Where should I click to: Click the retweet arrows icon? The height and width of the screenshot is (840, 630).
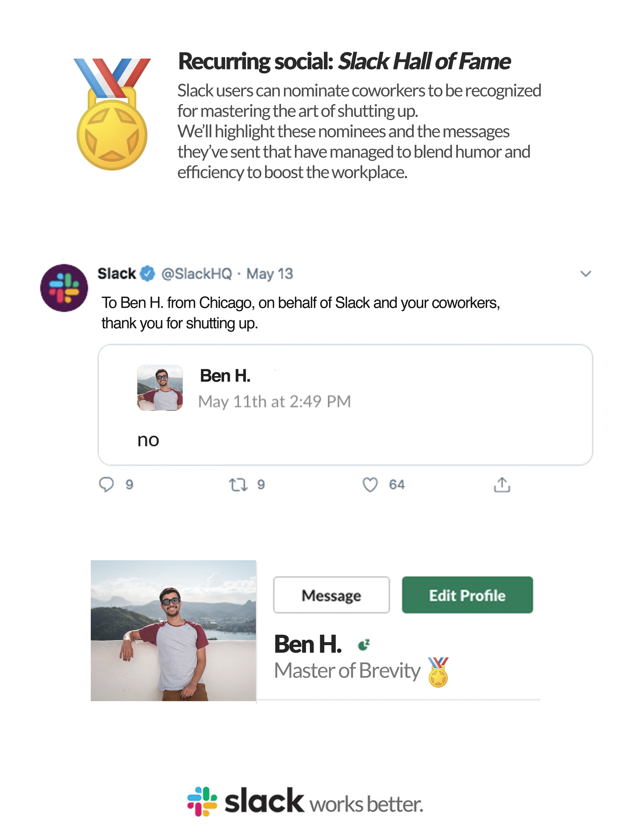pos(238,485)
